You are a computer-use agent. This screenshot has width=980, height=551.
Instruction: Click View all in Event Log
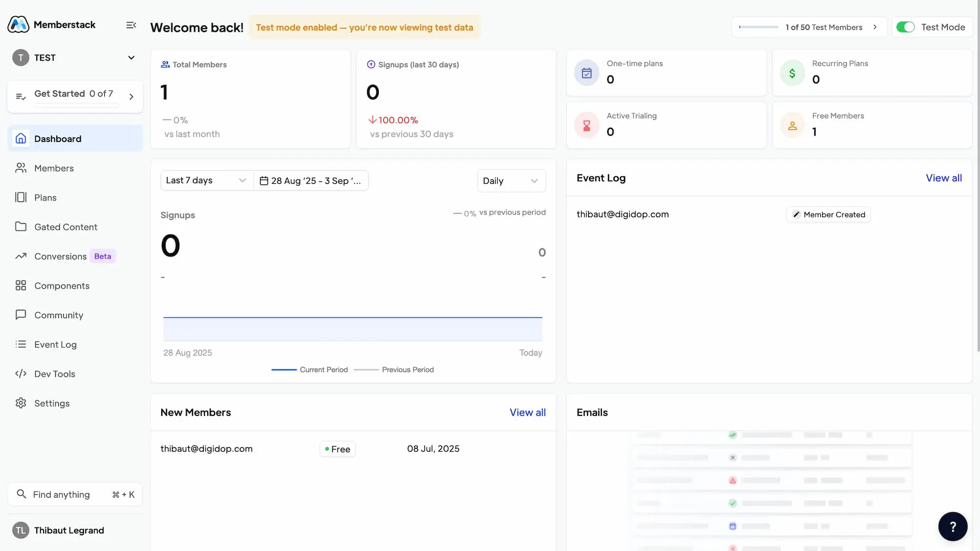(943, 178)
